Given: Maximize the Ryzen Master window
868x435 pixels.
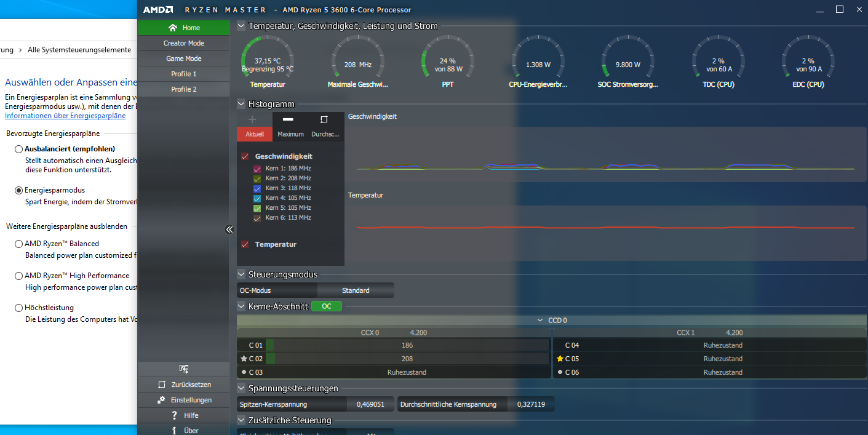Looking at the screenshot, I should (x=840, y=9).
